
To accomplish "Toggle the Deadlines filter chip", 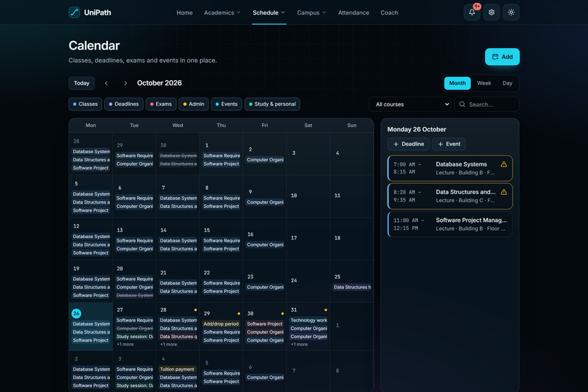I will [124, 104].
